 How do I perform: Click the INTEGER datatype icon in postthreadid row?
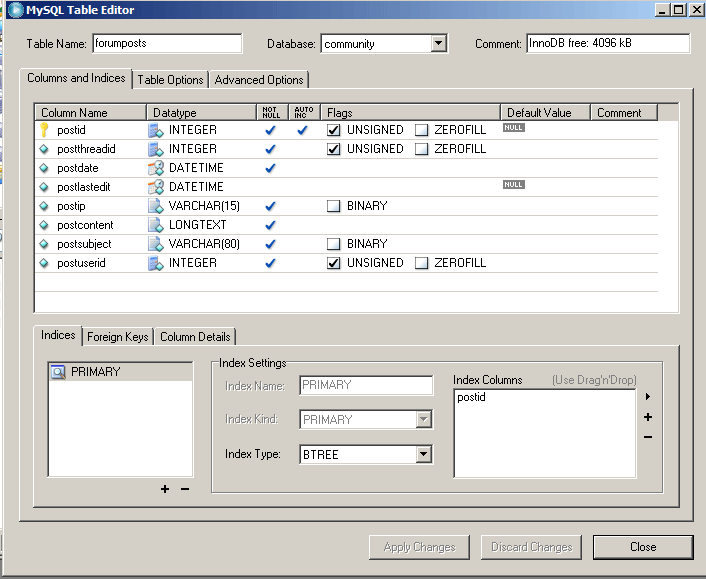tap(156, 149)
